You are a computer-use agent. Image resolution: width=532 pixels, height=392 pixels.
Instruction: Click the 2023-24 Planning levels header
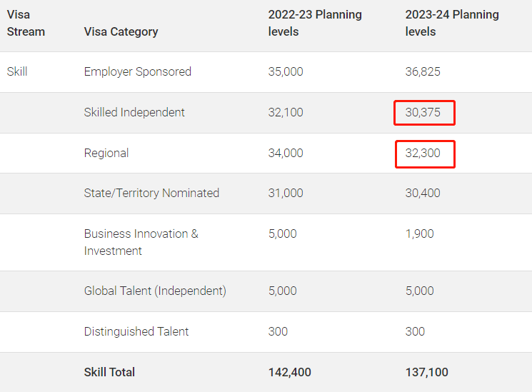451,23
